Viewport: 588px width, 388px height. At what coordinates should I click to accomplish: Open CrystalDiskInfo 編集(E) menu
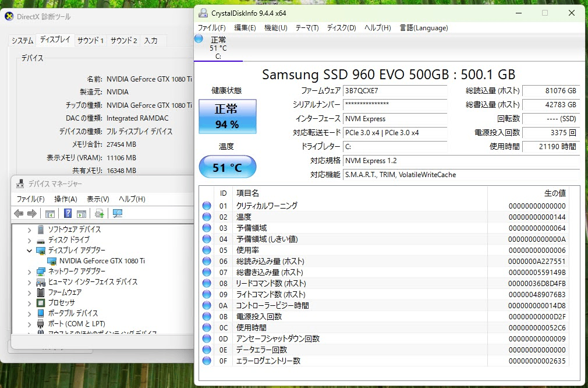pos(245,28)
